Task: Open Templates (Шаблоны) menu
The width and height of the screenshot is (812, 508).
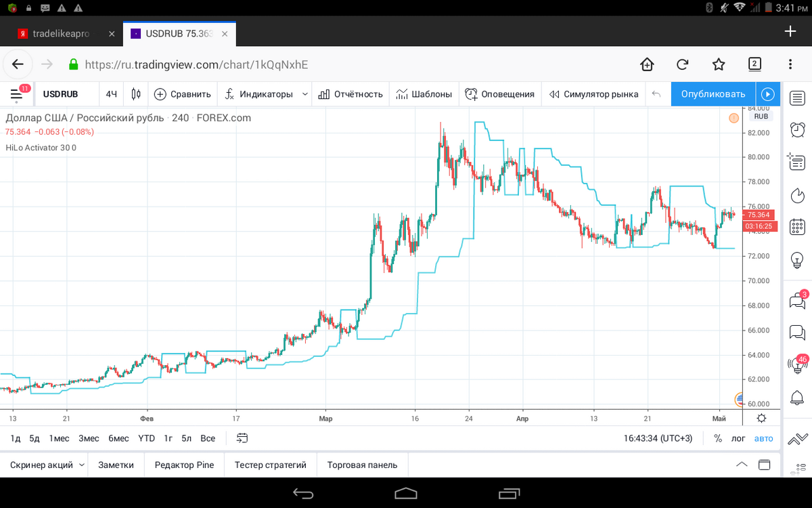Action: pos(424,94)
